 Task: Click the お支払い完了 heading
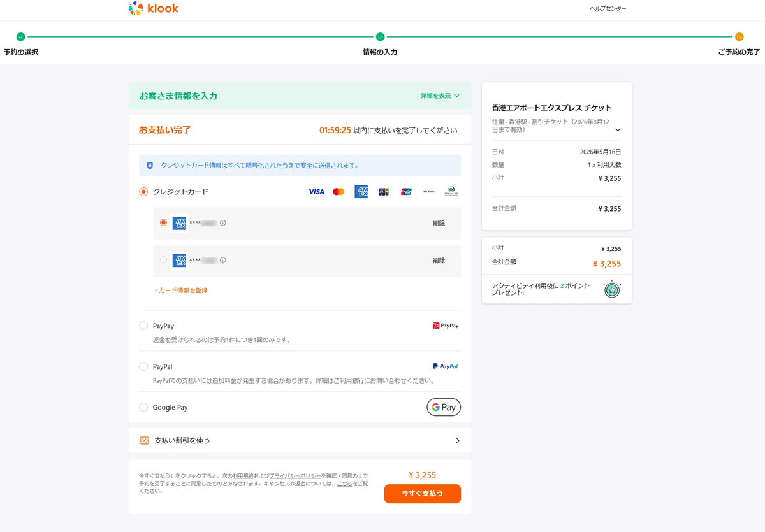(165, 130)
